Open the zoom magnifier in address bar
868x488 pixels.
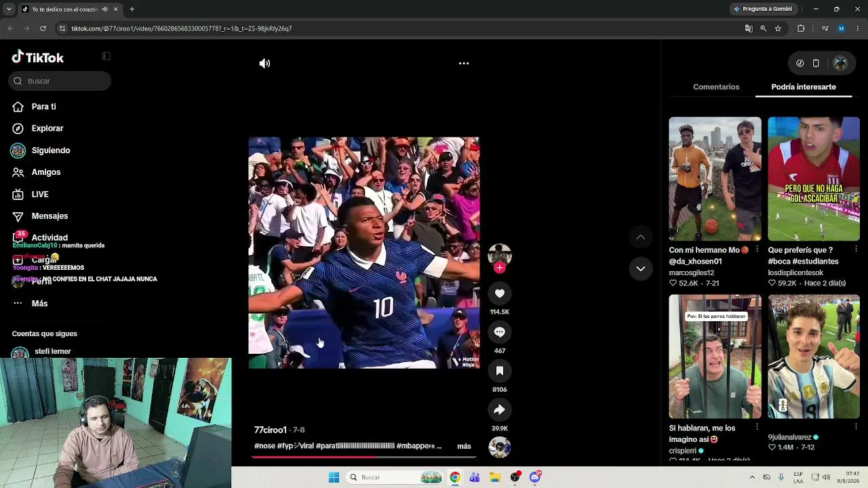(x=763, y=28)
